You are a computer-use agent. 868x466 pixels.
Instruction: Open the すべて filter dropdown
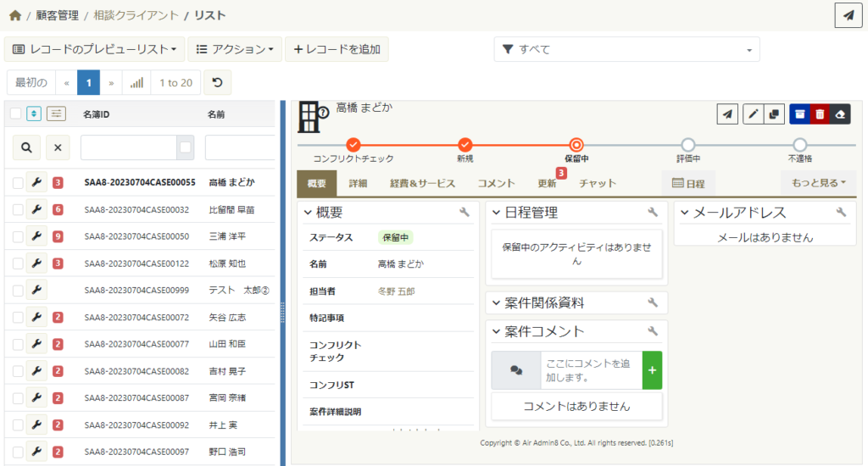[x=626, y=49]
